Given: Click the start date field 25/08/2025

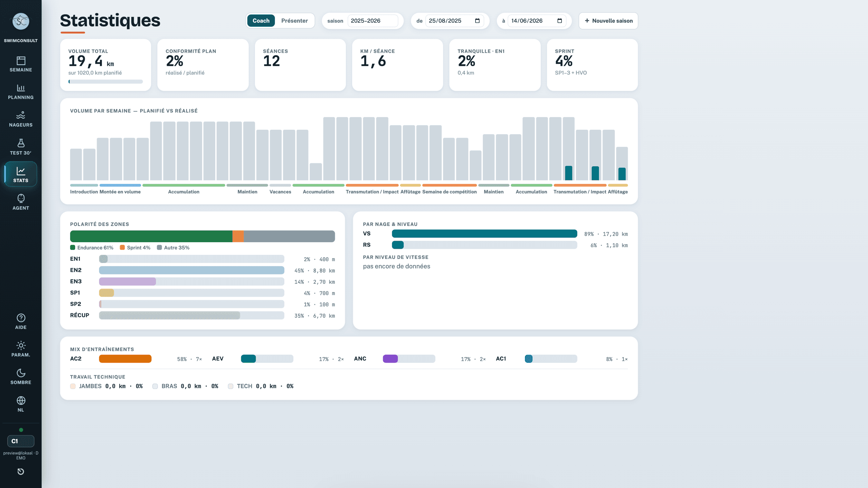Looking at the screenshot, I should tap(455, 21).
